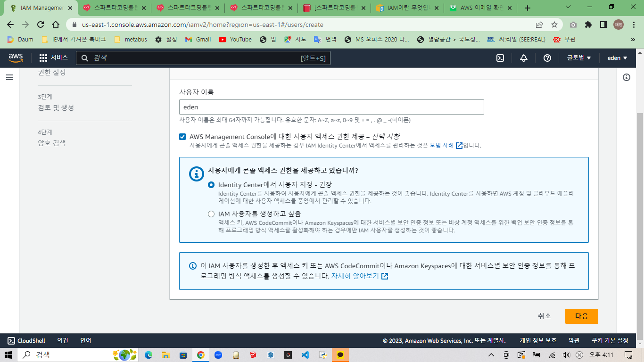The height and width of the screenshot is (362, 644).
Task: Select IAM 사용자를 생성하고 싶음 radio
Action: 211,214
